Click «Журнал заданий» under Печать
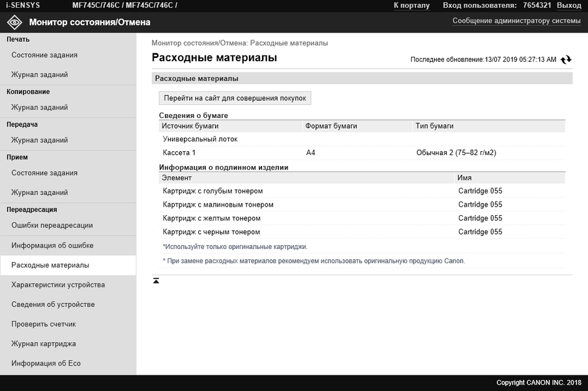Viewport: 588px width, 391px height. coord(40,75)
